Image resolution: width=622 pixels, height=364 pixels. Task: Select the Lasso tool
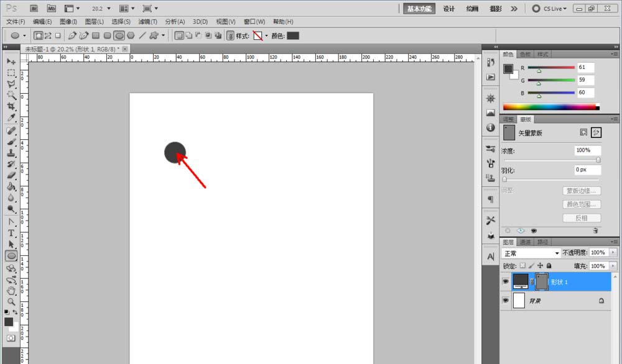(11, 84)
